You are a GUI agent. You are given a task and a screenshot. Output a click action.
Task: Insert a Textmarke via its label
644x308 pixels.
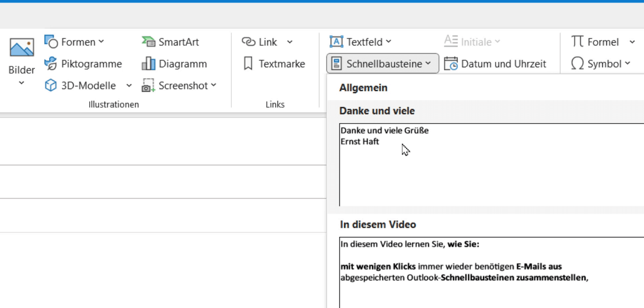pos(282,64)
